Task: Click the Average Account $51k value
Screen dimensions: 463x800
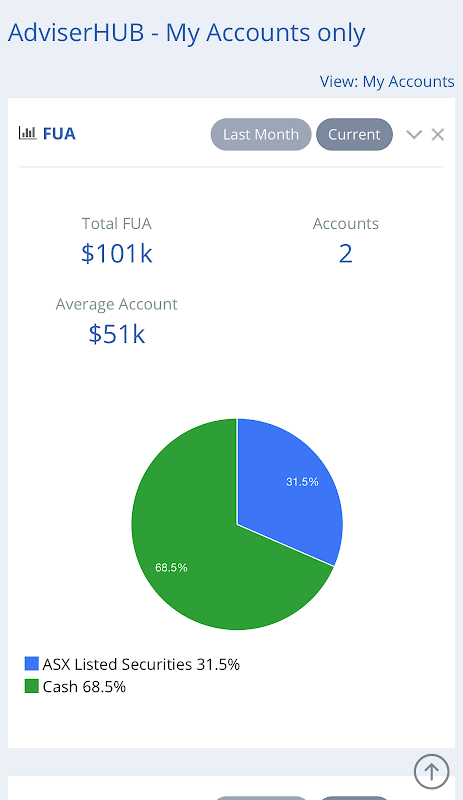Action: coord(117,334)
